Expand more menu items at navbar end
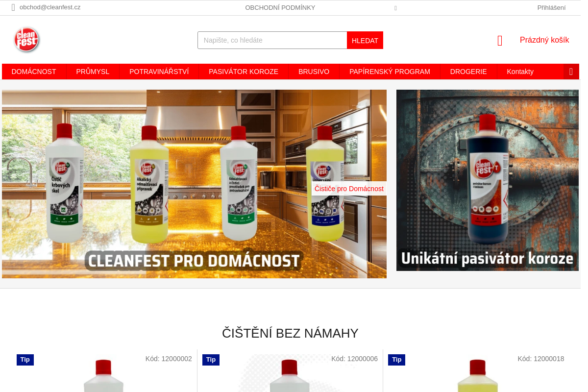The height and width of the screenshot is (392, 588). pyautogui.click(x=571, y=72)
